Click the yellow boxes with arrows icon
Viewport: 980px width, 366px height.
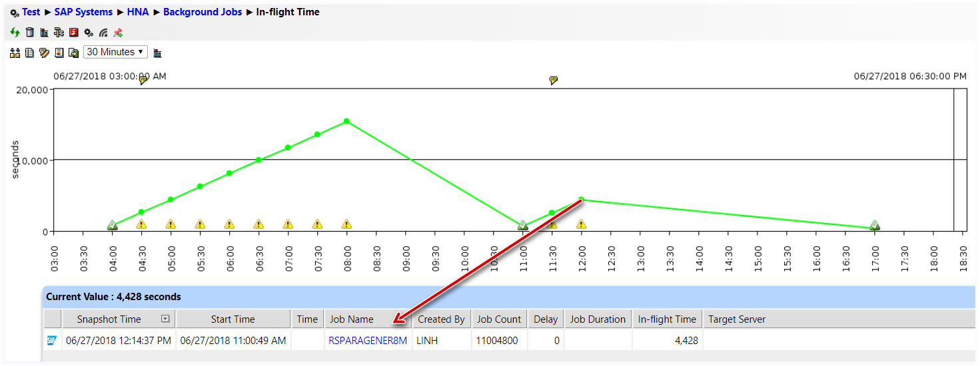coord(15,53)
